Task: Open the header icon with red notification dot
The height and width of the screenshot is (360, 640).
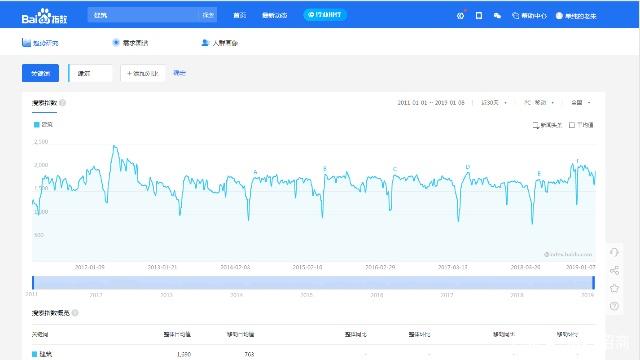Action: click(x=460, y=16)
